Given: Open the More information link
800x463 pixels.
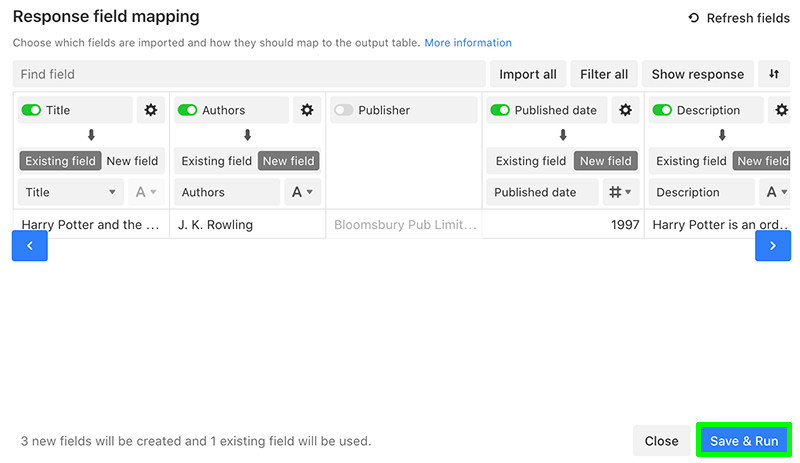Looking at the screenshot, I should click(468, 42).
